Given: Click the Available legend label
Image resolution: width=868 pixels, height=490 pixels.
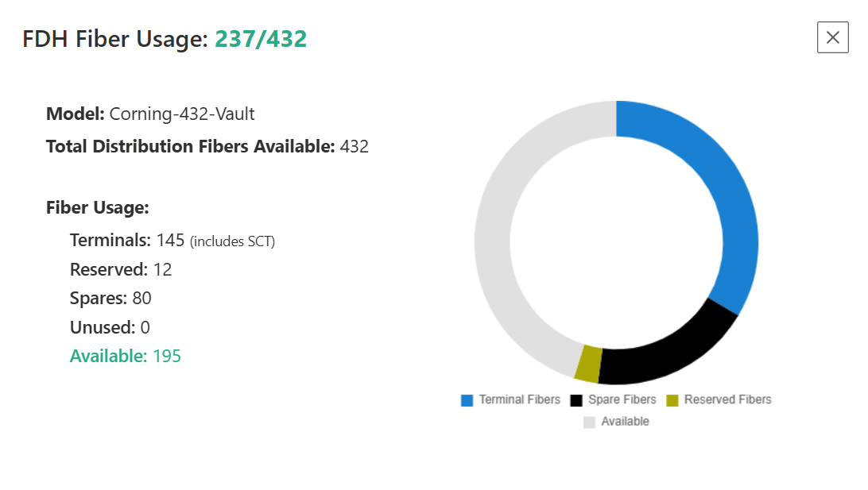Looking at the screenshot, I should (x=625, y=422).
